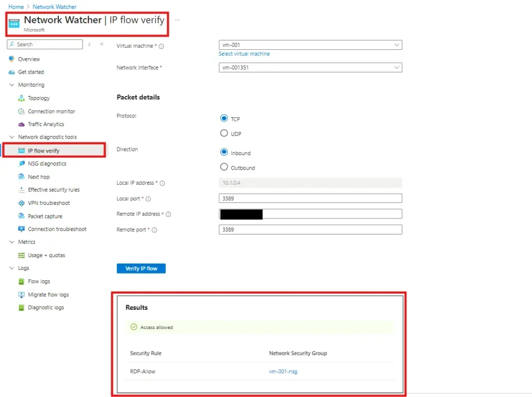
Task: Click the Next hop icon
Action: (21, 177)
